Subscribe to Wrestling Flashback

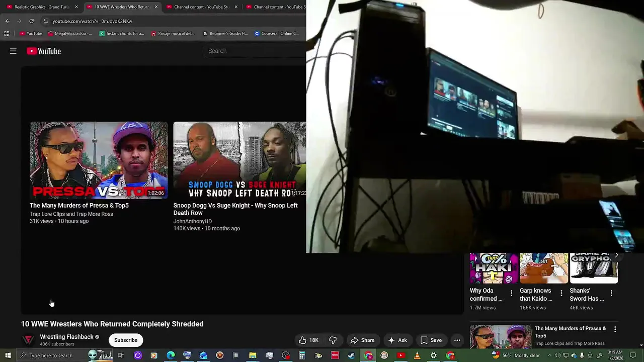126,340
